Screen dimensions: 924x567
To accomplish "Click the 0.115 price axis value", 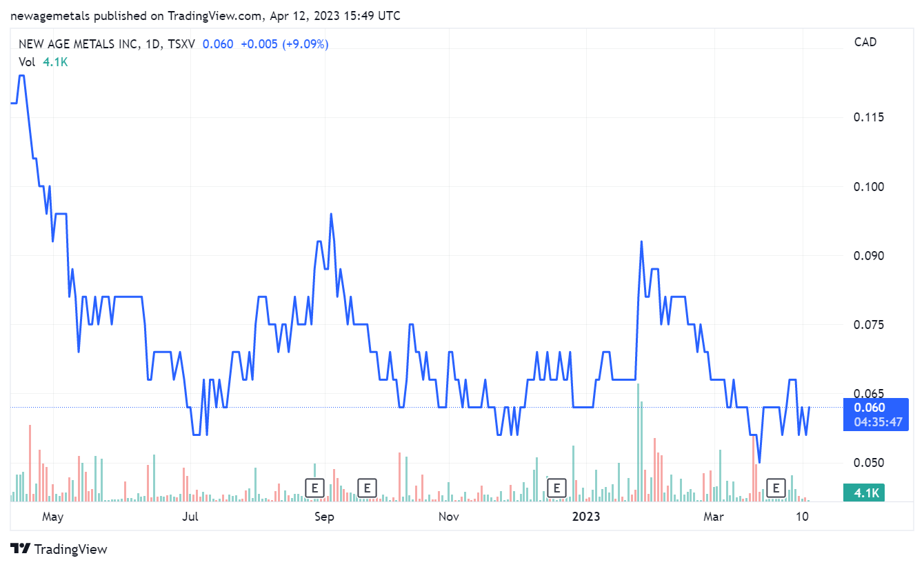I will (869, 118).
